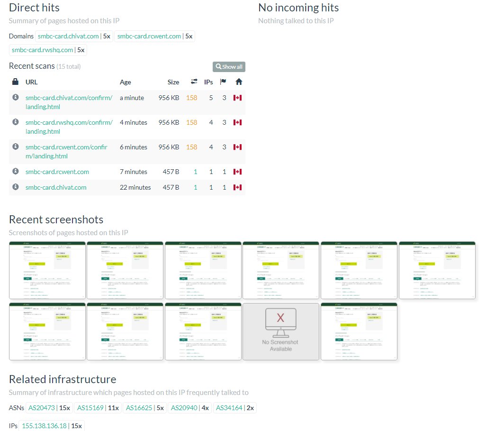Click the Recent screenshots heading
This screenshot has width=504, height=431.
(x=56, y=220)
